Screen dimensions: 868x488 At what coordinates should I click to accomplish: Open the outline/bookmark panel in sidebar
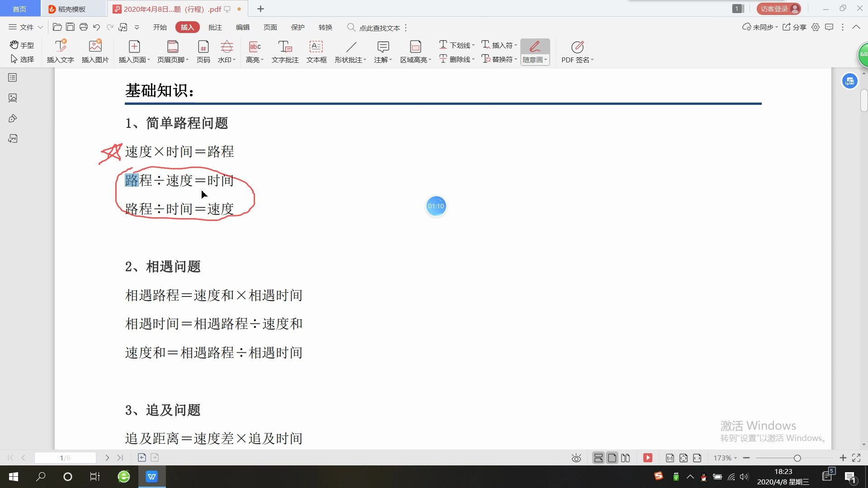[13, 78]
